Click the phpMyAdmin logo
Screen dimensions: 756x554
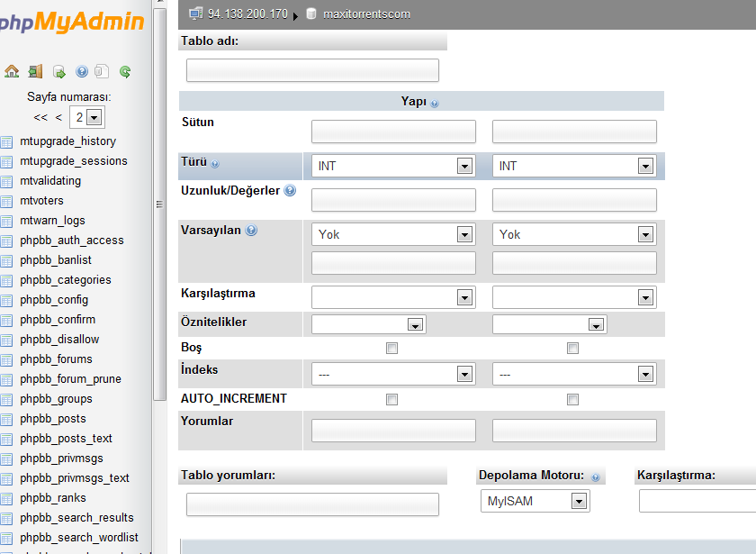pyautogui.click(x=71, y=22)
